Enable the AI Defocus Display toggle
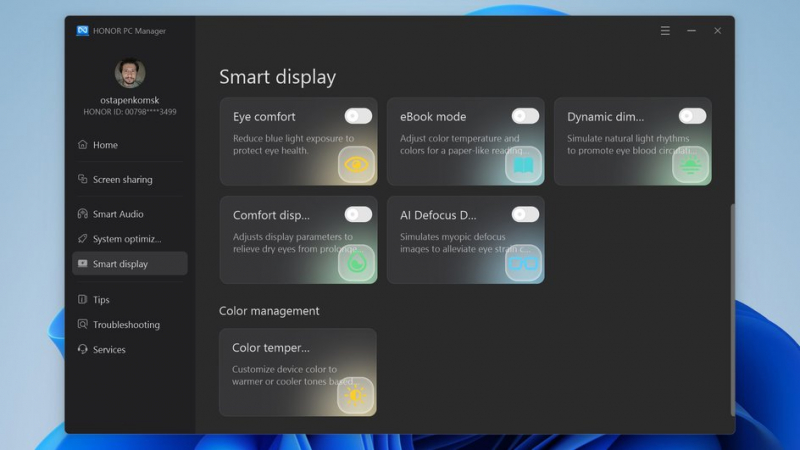Viewport: 800px width, 450px height. pos(525,214)
